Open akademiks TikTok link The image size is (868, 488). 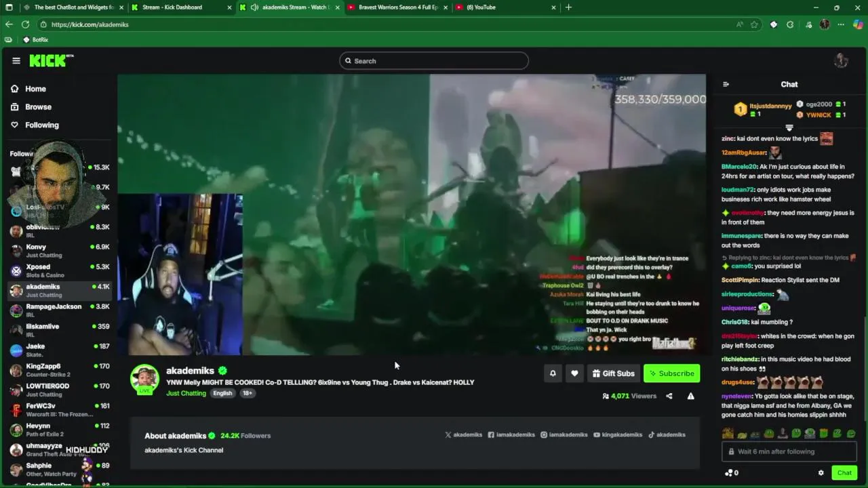tap(667, 434)
